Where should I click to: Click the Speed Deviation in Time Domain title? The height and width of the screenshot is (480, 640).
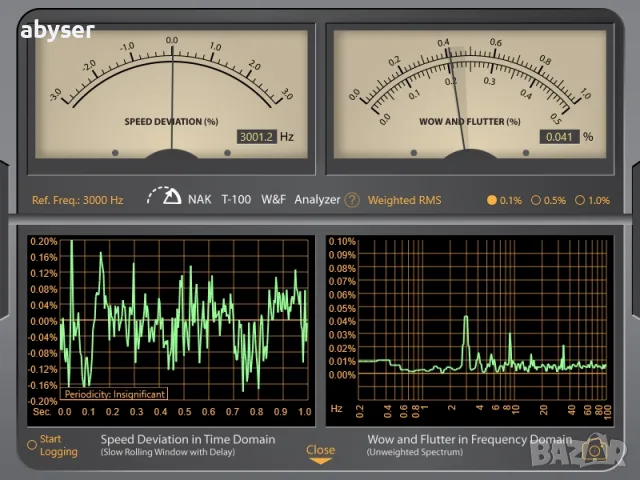tap(188, 439)
